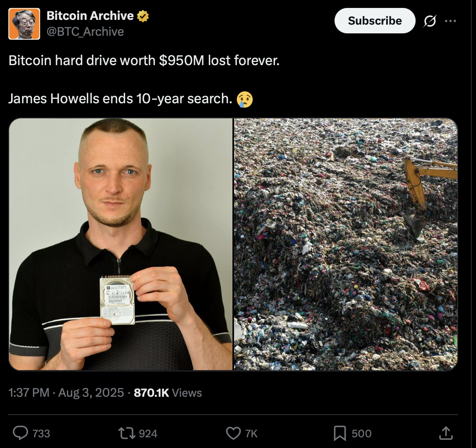Viewport: 476px width, 448px height.
Task: Open landfill excavator photo
Action: [346, 244]
